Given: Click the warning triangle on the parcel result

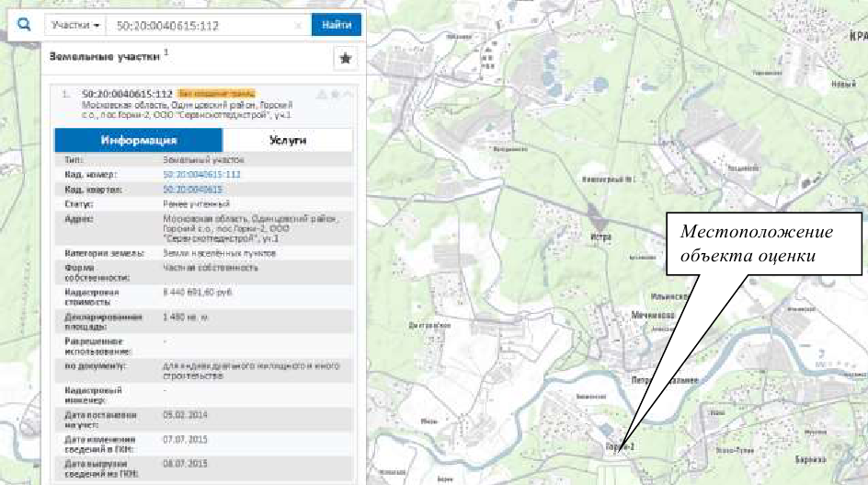Looking at the screenshot, I should pyautogui.click(x=322, y=94).
